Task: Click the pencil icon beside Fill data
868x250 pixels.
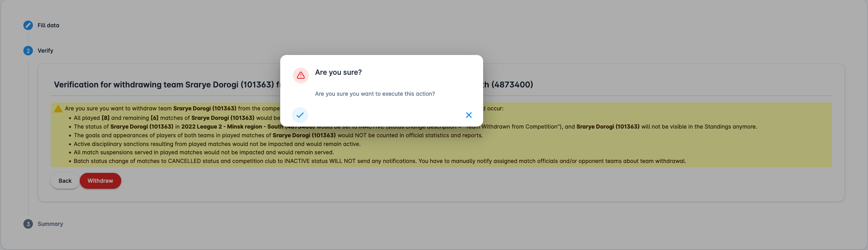Action: [28, 25]
